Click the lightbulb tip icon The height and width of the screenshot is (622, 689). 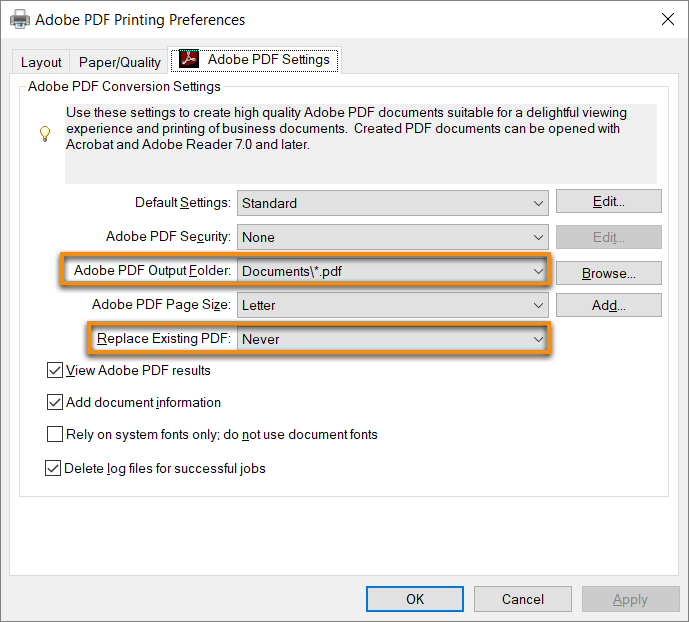coord(44,134)
